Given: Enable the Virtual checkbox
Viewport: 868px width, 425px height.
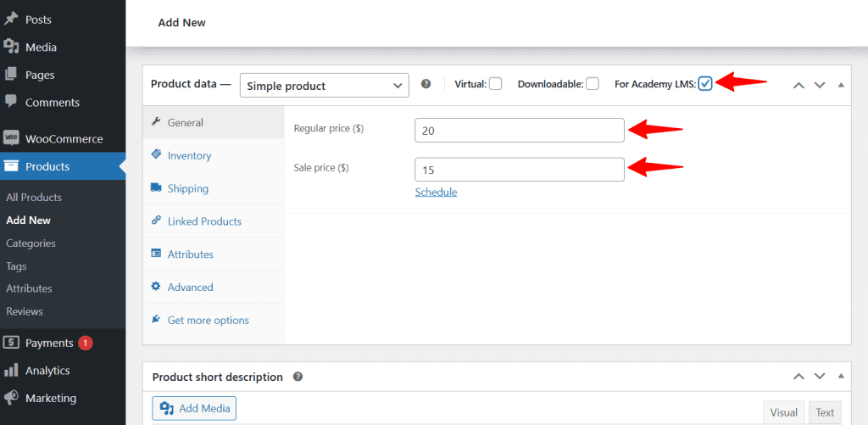Looking at the screenshot, I should point(495,84).
